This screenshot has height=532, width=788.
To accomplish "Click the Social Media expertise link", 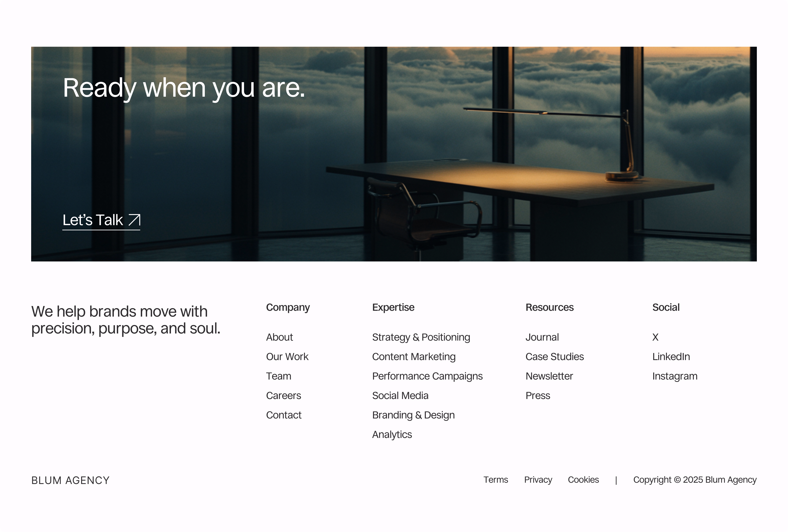I will pyautogui.click(x=400, y=396).
